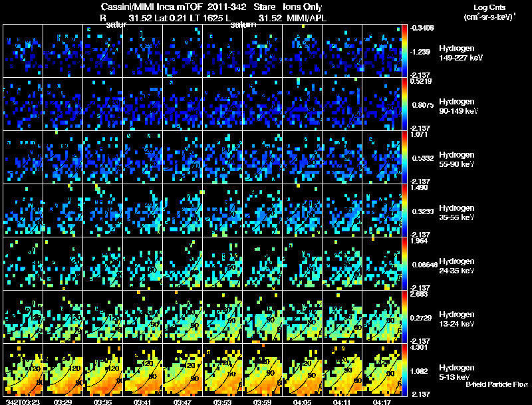Open the 149-227 keV panel at 04:11
The height and width of the screenshot is (405, 532).
[x=342, y=51]
